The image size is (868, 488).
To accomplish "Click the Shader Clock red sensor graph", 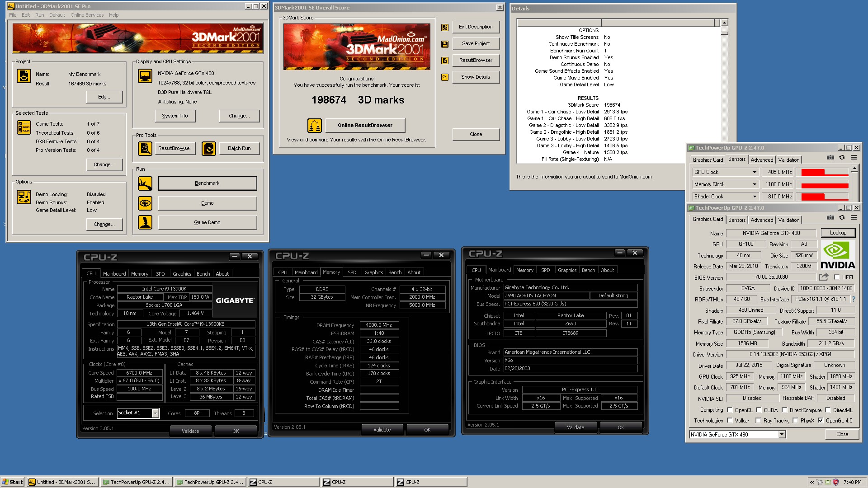I will click(x=822, y=197).
